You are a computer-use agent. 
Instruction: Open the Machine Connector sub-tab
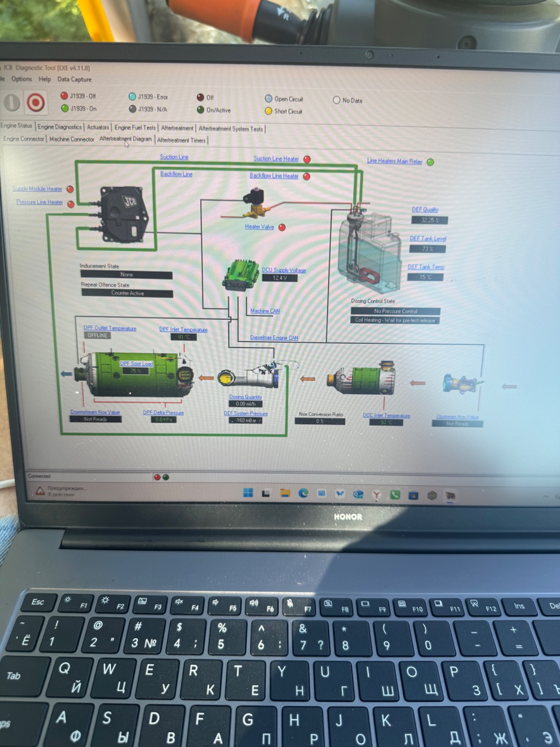point(72,139)
